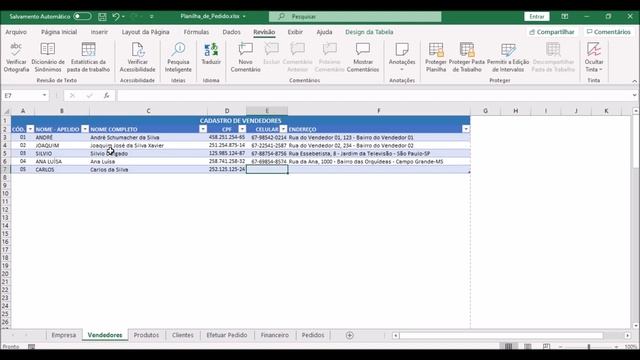Viewport: 640px width, 360px height.
Task: Select column C header
Action: pos(148,111)
